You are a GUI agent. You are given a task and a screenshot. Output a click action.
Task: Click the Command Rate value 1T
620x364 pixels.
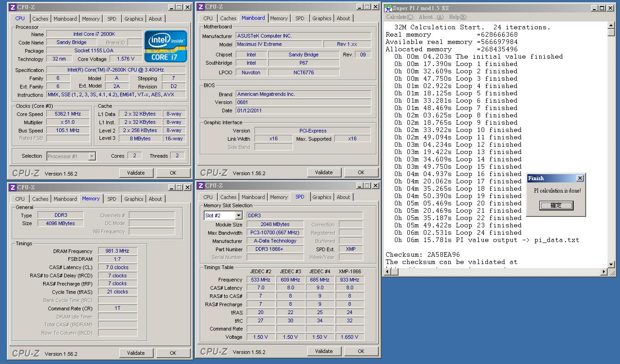(x=117, y=308)
